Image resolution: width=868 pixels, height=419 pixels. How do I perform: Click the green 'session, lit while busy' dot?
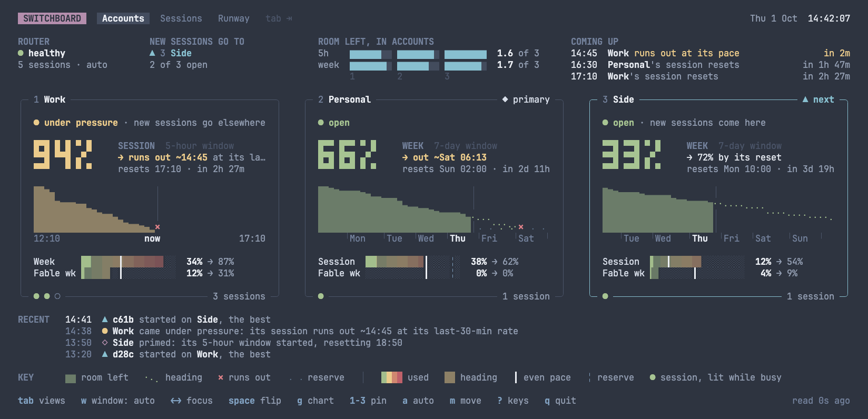coord(653,377)
